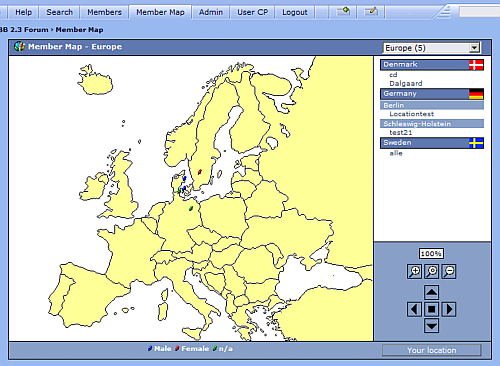
Task: Pan the map down with the arrow
Action: (431, 326)
